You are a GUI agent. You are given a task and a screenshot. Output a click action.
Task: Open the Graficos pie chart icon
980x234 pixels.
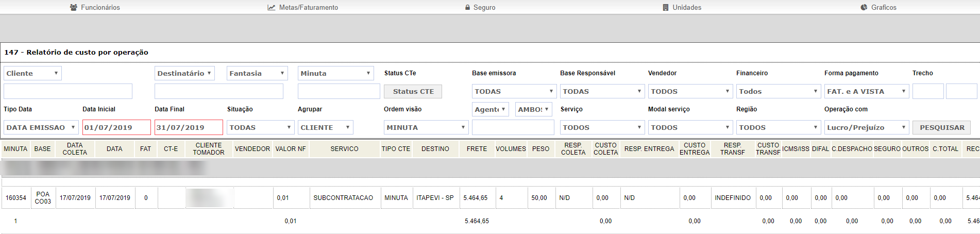tap(864, 8)
